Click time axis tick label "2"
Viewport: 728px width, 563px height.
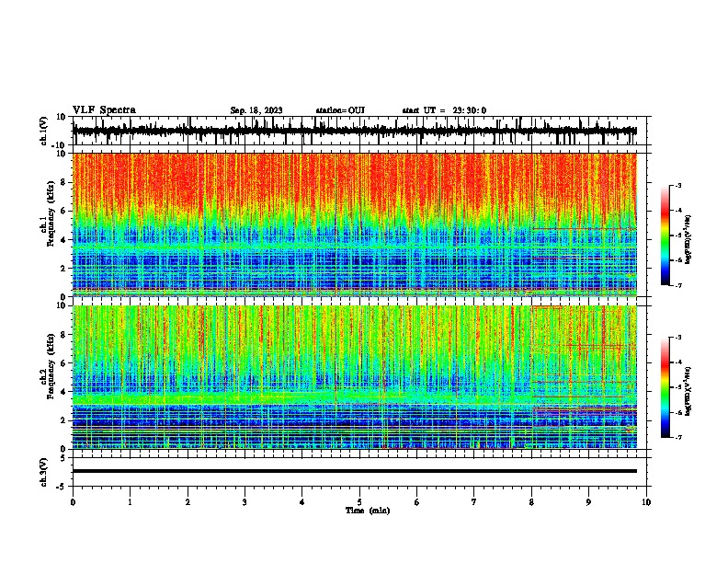188,502
